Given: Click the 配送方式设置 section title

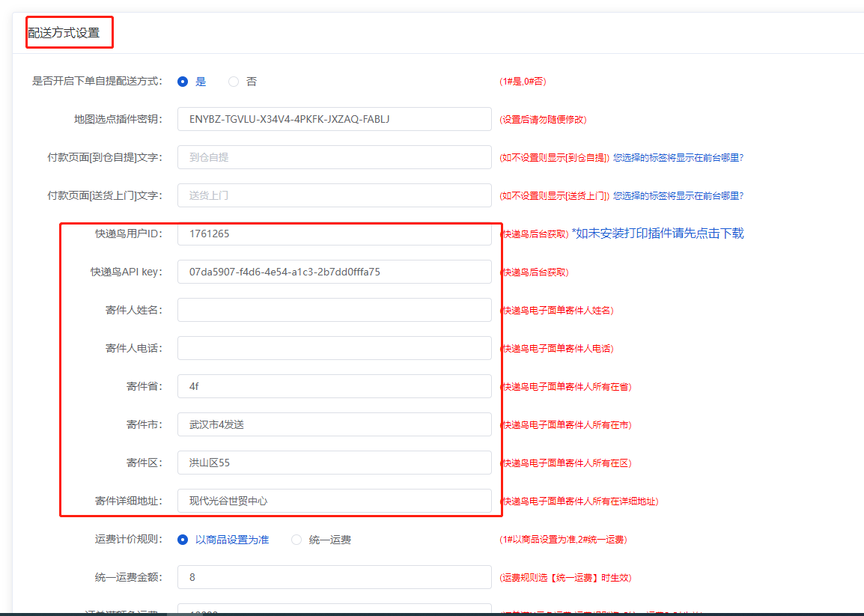Looking at the screenshot, I should 63,33.
